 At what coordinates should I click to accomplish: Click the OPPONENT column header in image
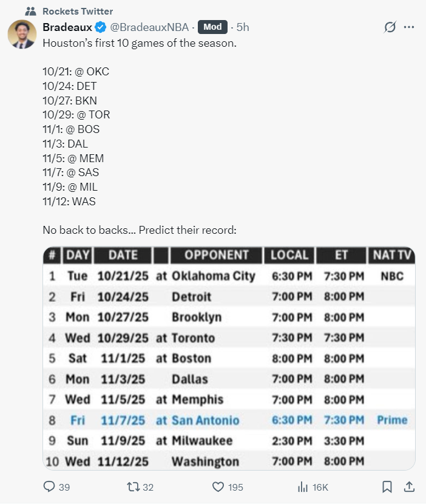[x=216, y=255]
